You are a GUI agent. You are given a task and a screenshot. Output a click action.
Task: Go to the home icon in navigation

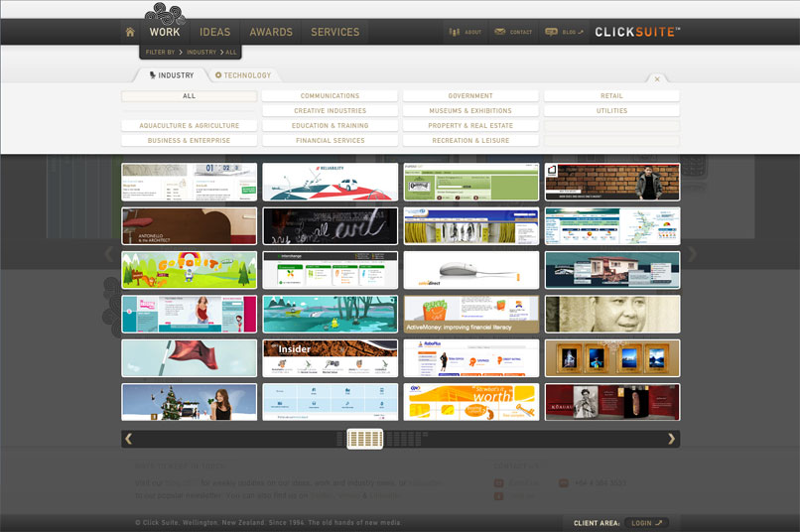coord(130,32)
